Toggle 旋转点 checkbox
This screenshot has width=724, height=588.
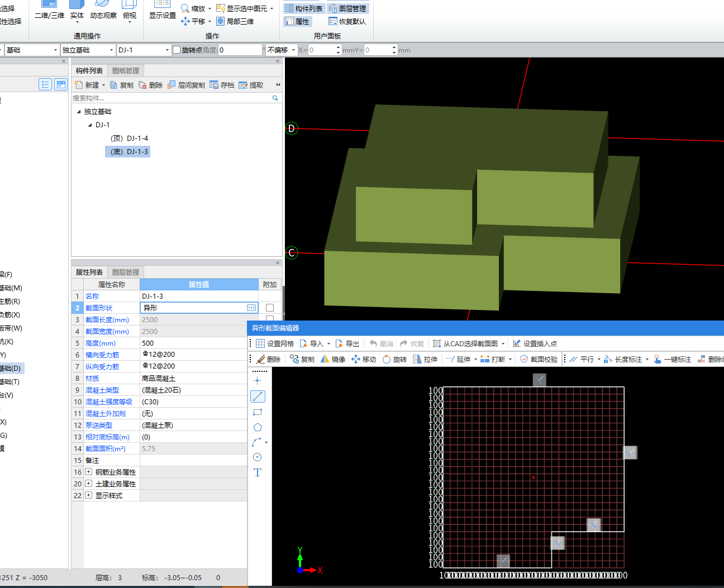pyautogui.click(x=177, y=50)
